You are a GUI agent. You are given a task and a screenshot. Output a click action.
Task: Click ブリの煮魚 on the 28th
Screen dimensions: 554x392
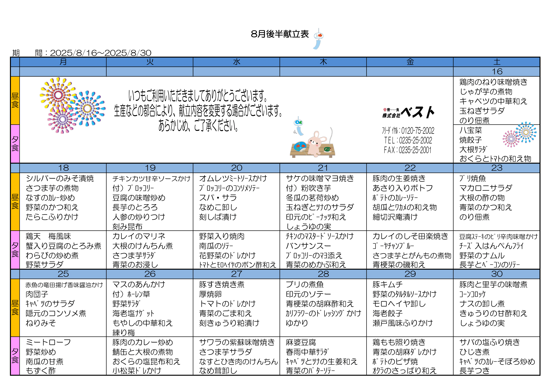click(x=304, y=285)
